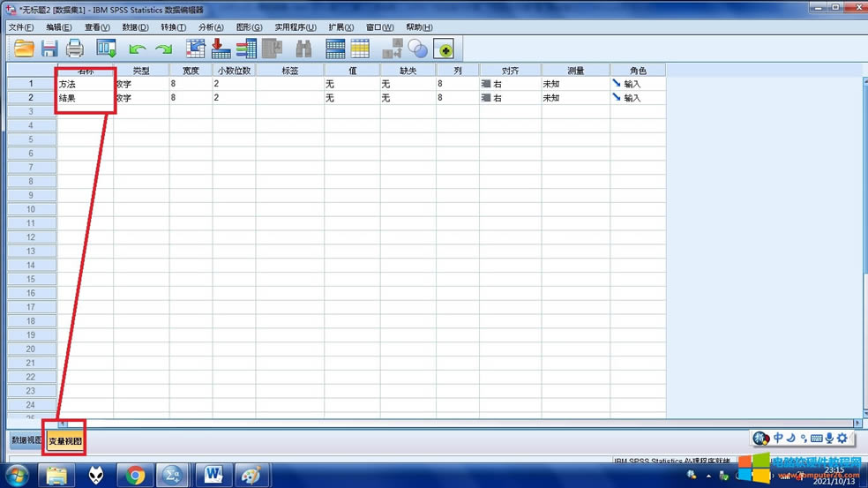Viewport: 868px width, 488px height.
Task: Toggle the IME soft keyboard icon
Action: point(816,438)
